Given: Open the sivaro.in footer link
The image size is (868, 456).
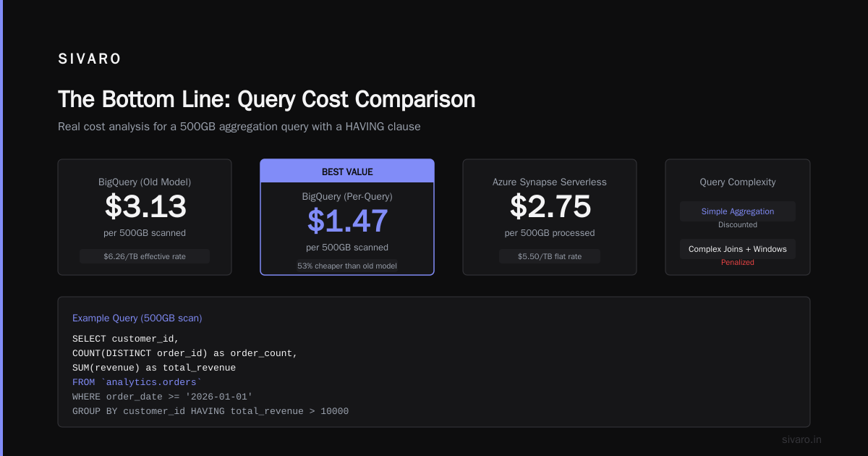Looking at the screenshot, I should point(801,439).
